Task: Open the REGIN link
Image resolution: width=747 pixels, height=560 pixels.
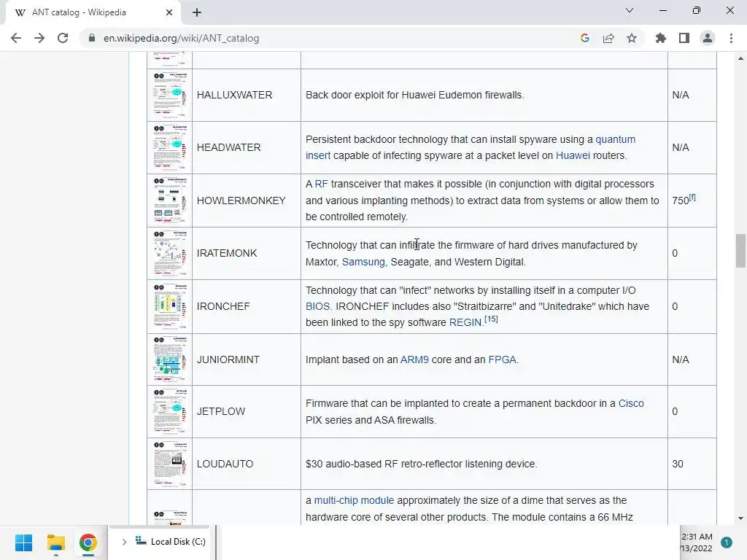Action: [465, 322]
